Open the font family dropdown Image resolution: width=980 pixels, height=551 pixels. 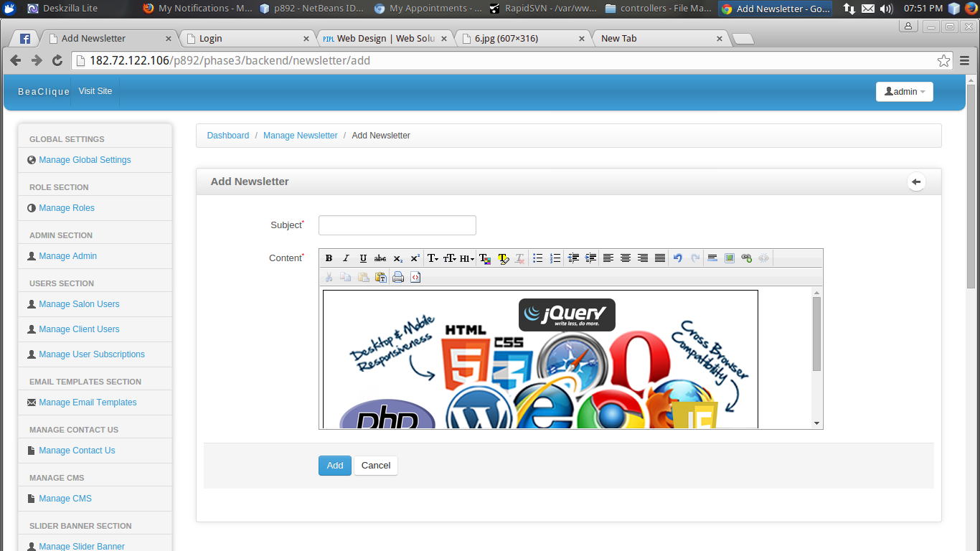(x=433, y=258)
